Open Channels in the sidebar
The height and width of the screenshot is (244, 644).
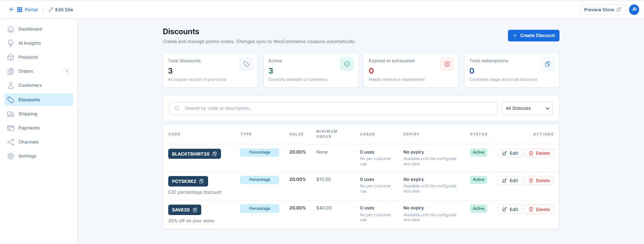(39, 142)
